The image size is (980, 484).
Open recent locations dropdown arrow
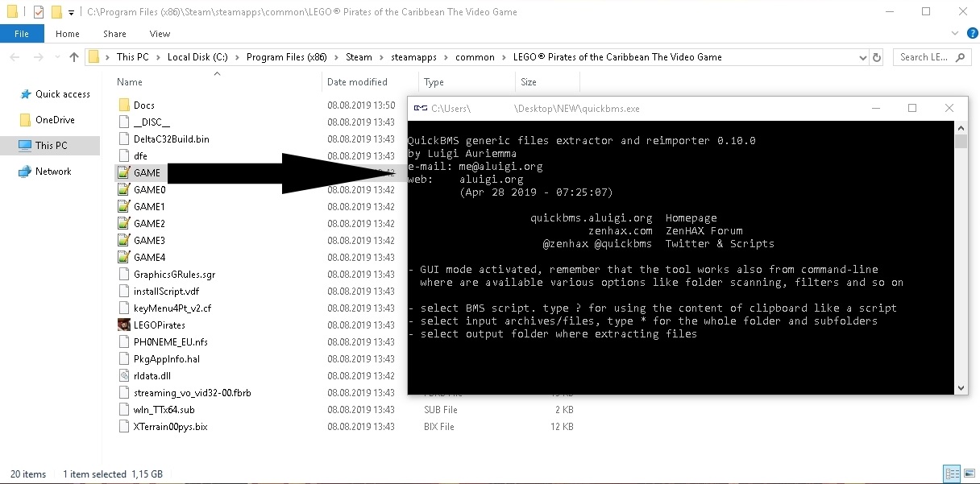click(56, 57)
